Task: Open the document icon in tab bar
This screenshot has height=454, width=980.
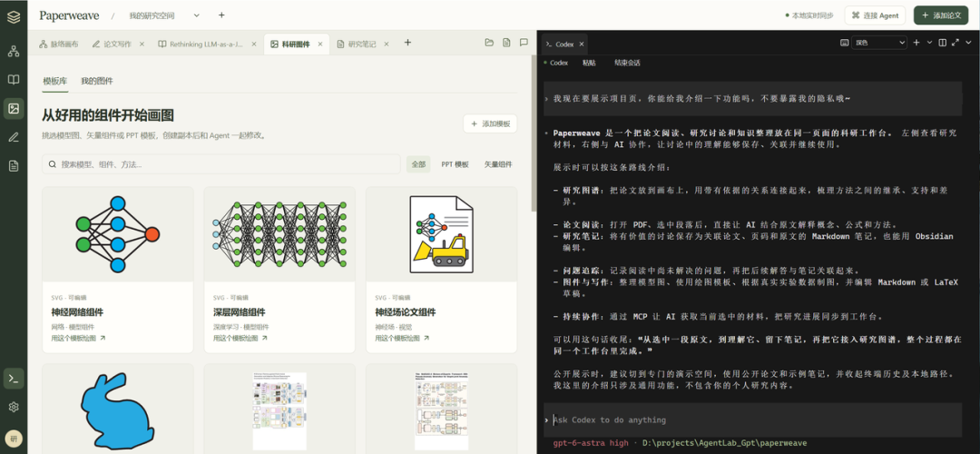Action: 507,43
